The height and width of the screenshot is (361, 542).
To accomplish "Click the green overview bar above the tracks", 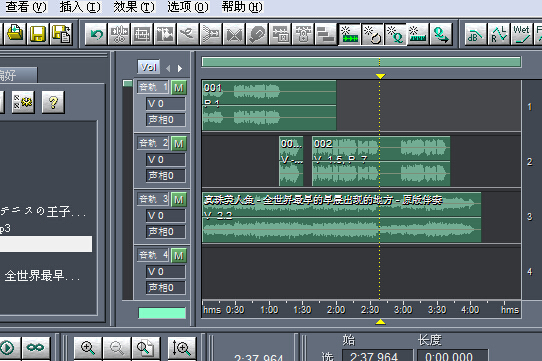I will click(x=361, y=62).
